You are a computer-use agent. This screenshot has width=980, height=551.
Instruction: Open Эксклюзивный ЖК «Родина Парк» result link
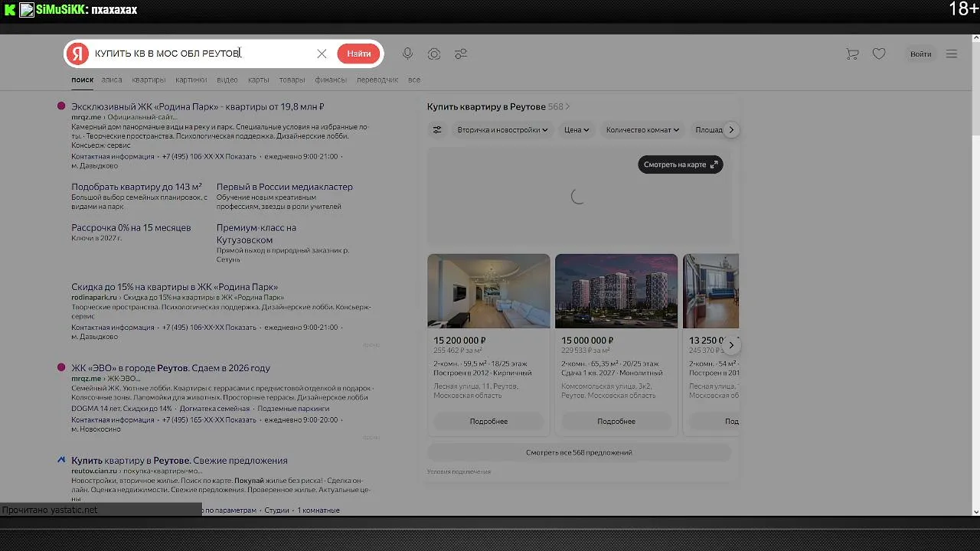[198, 107]
